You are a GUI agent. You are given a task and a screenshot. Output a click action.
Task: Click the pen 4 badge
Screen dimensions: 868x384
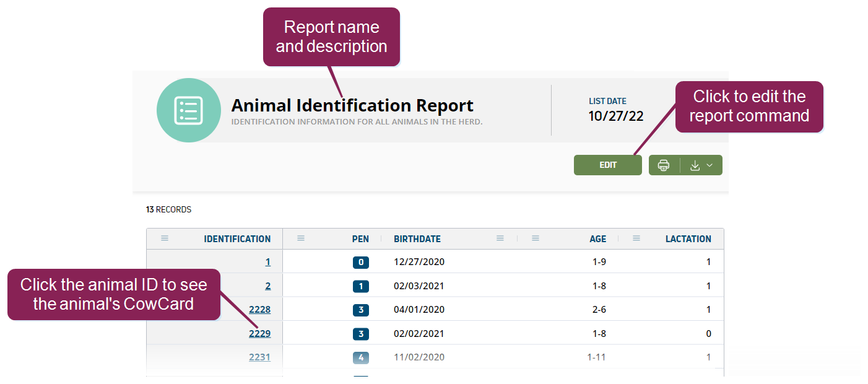361,357
